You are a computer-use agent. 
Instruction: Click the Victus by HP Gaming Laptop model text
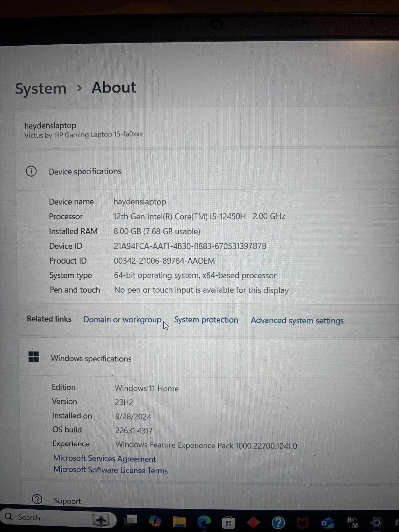coord(84,134)
